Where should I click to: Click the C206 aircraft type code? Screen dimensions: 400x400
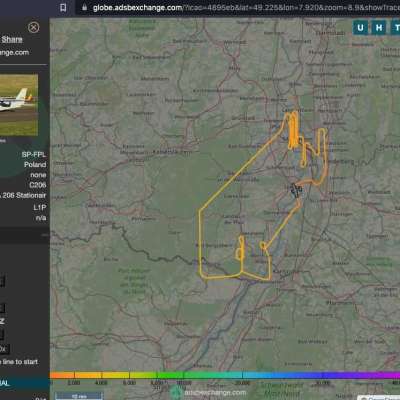[x=37, y=185]
